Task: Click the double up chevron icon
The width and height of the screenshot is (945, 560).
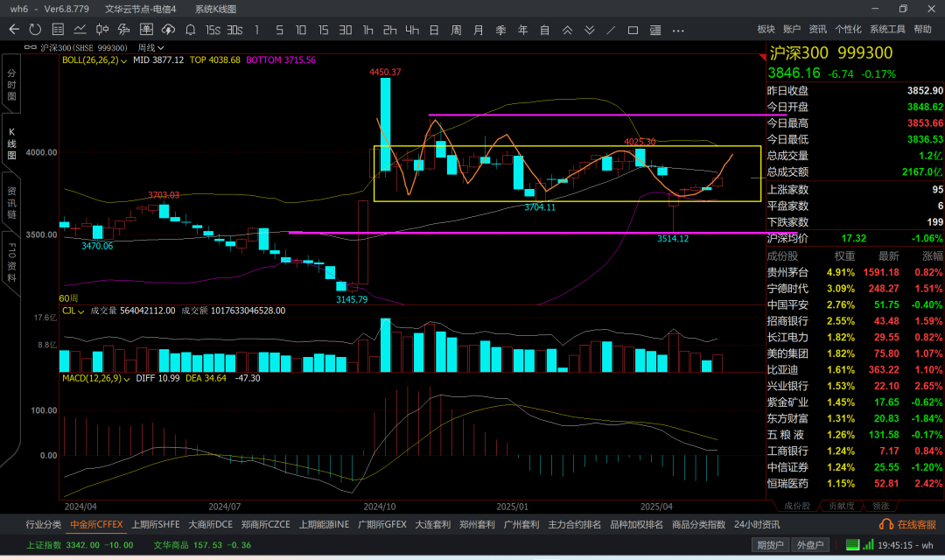Action: tap(567, 30)
